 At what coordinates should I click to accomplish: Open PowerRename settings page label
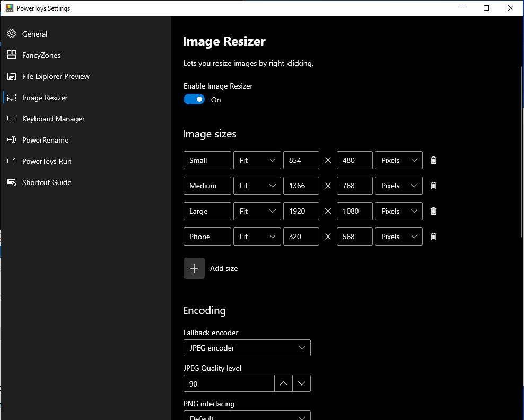pyautogui.click(x=46, y=140)
